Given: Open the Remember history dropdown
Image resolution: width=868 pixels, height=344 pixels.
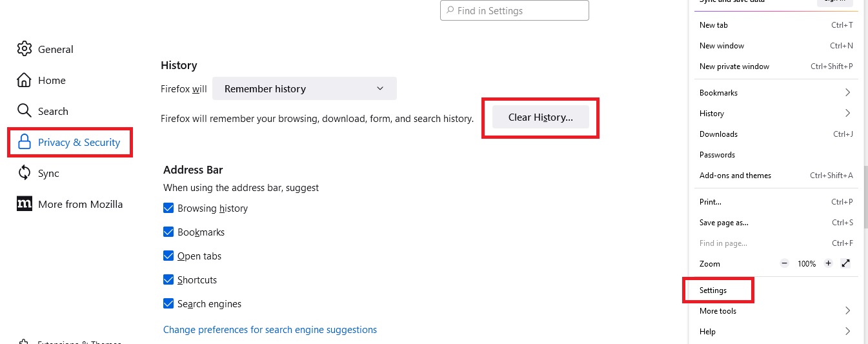Looking at the screenshot, I should 305,88.
